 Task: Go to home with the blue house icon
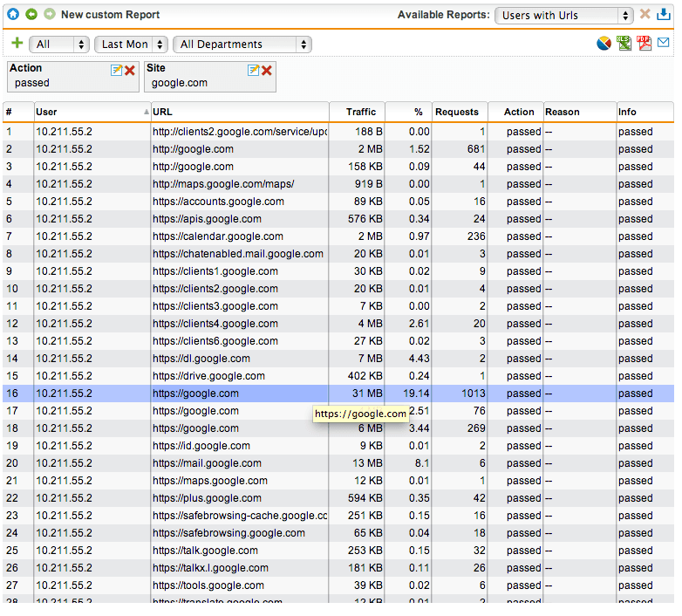click(13, 14)
